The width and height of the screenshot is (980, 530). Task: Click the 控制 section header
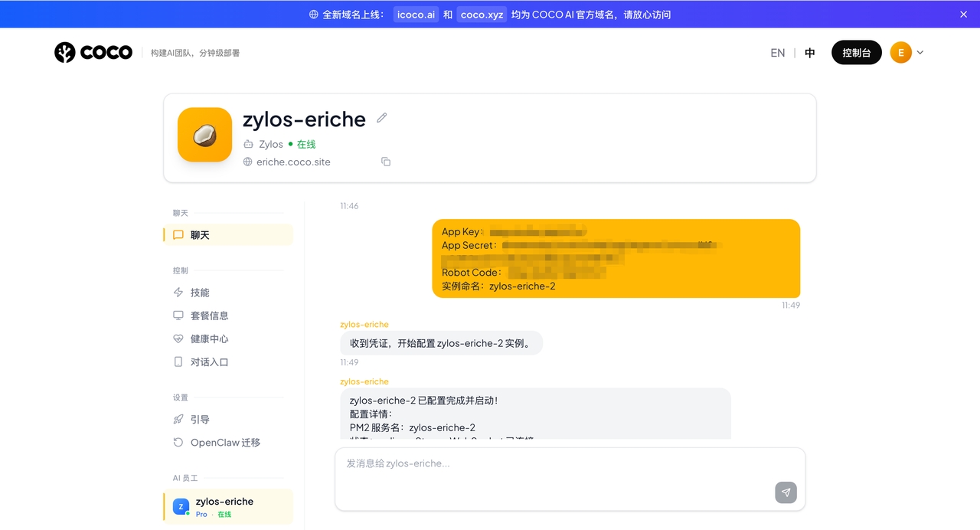click(x=181, y=270)
